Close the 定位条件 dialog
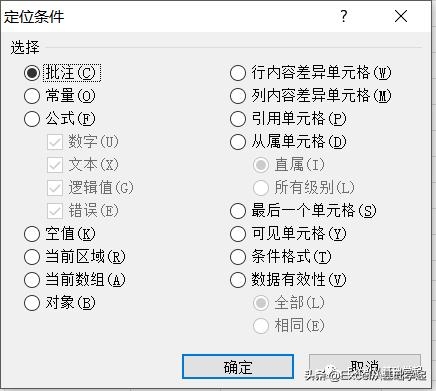 pos(401,16)
